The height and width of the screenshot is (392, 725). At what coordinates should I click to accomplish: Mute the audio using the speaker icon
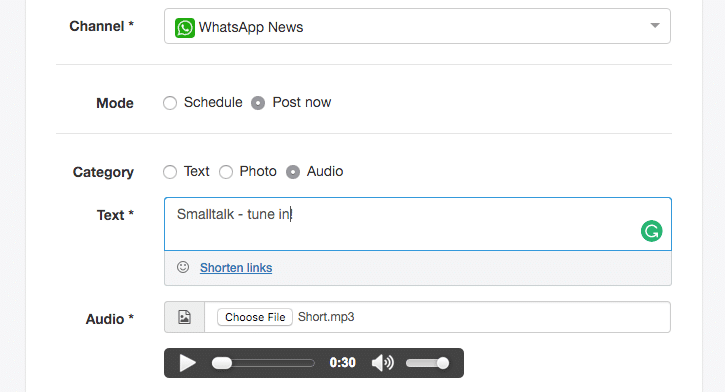click(x=382, y=363)
